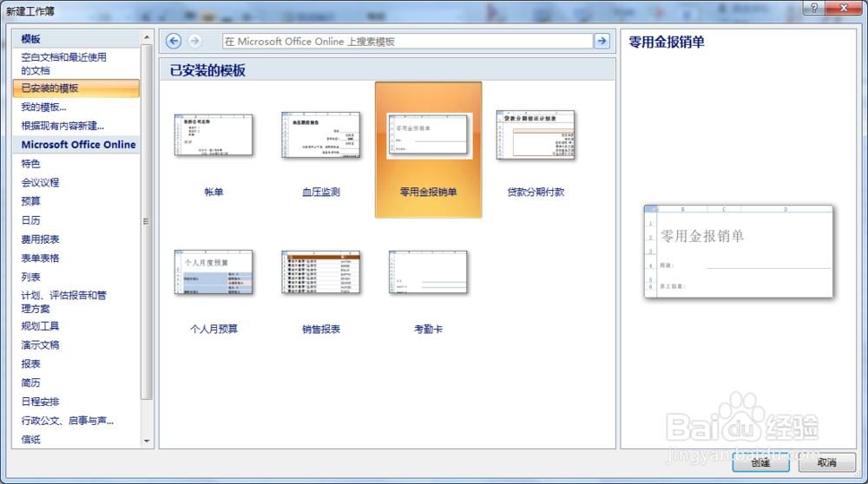Open the dialog help question mark

pyautogui.click(x=814, y=9)
